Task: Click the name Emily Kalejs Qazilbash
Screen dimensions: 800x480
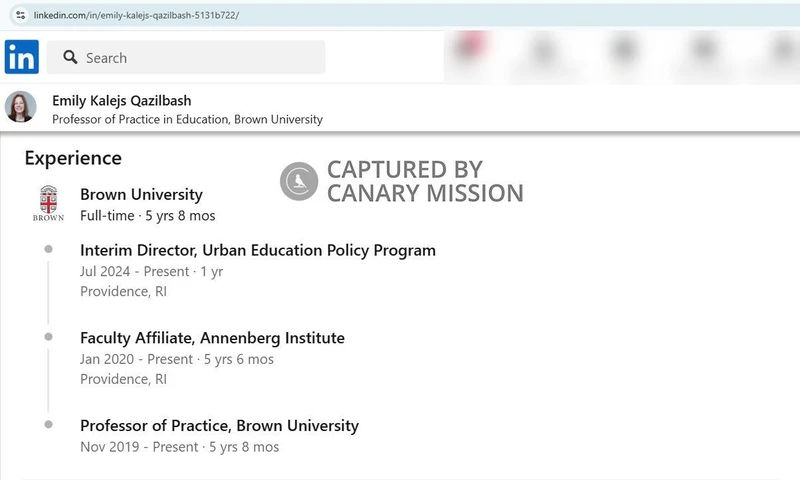Action: (122, 100)
